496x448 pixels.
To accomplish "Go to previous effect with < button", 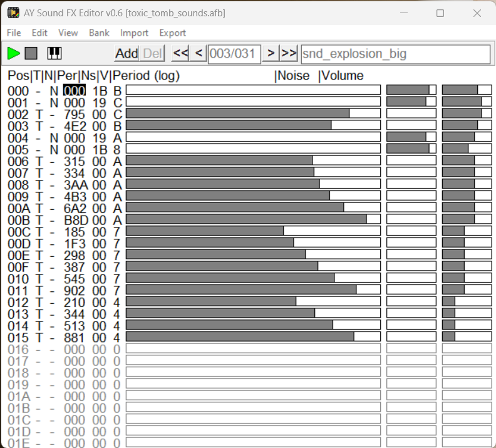I will click(x=199, y=53).
